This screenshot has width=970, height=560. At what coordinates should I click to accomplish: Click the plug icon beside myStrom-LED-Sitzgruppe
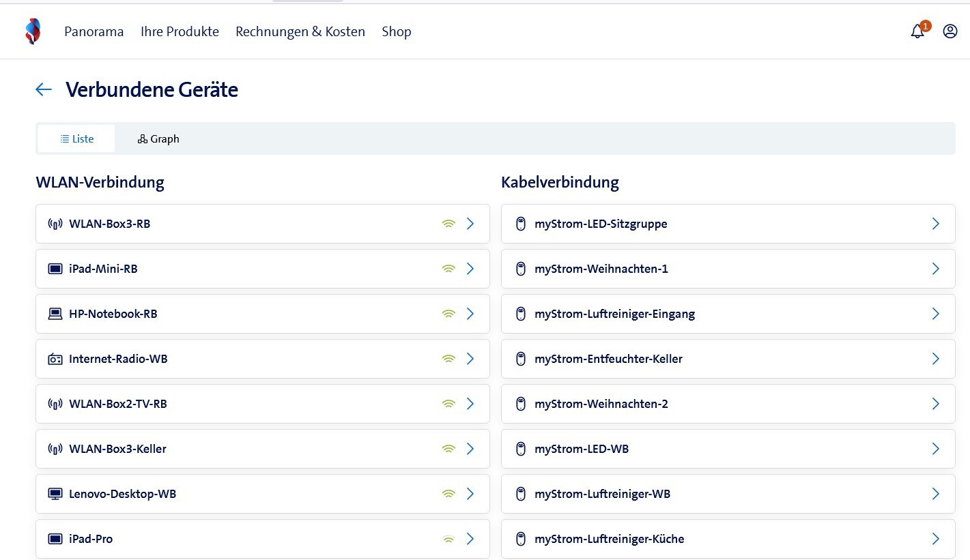tap(520, 224)
